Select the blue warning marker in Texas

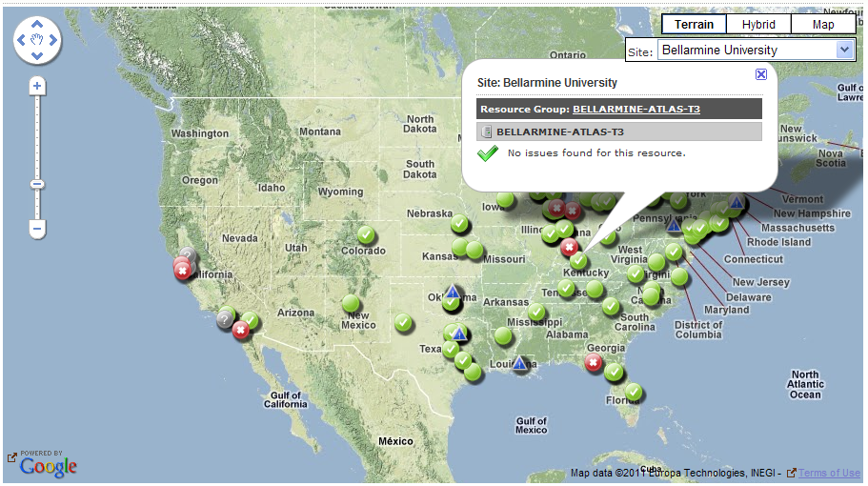point(459,334)
